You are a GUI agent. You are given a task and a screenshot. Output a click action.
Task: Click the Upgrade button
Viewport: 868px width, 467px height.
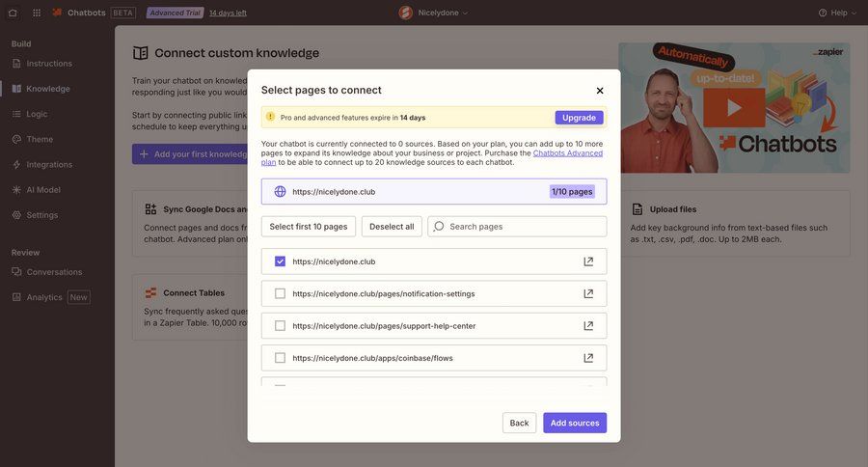click(579, 118)
